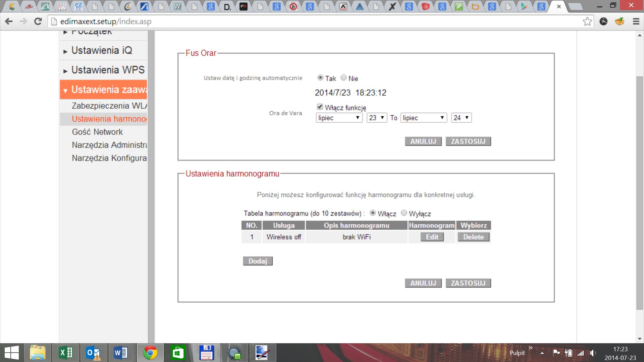Click the Dodaj button
The height and width of the screenshot is (362, 644).
click(x=258, y=261)
